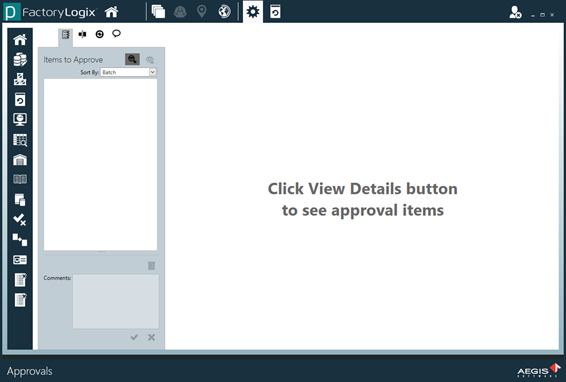Click the Approvals label in status bar
The image size is (566, 382).
[30, 371]
